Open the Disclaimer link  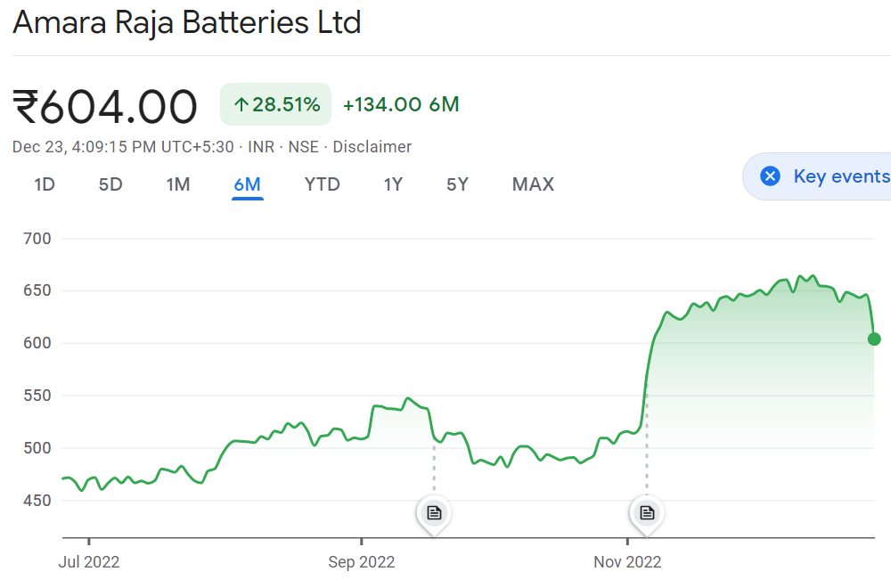(x=372, y=147)
